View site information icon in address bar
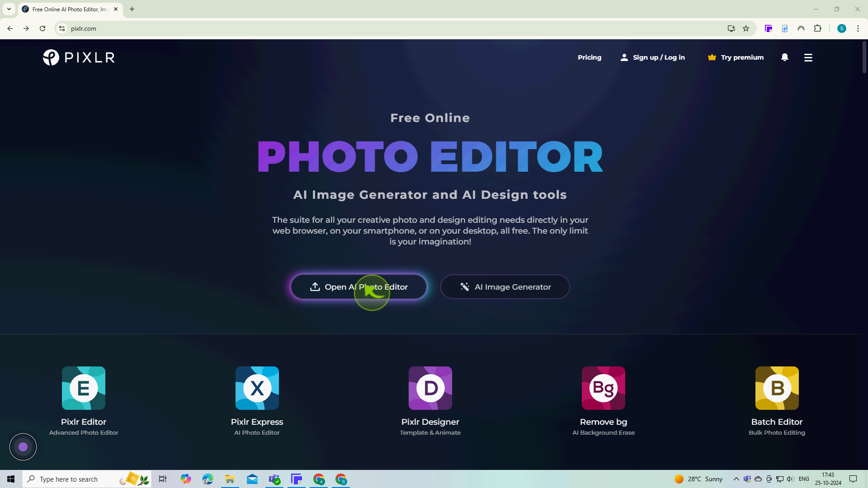868x488 pixels. point(62,28)
